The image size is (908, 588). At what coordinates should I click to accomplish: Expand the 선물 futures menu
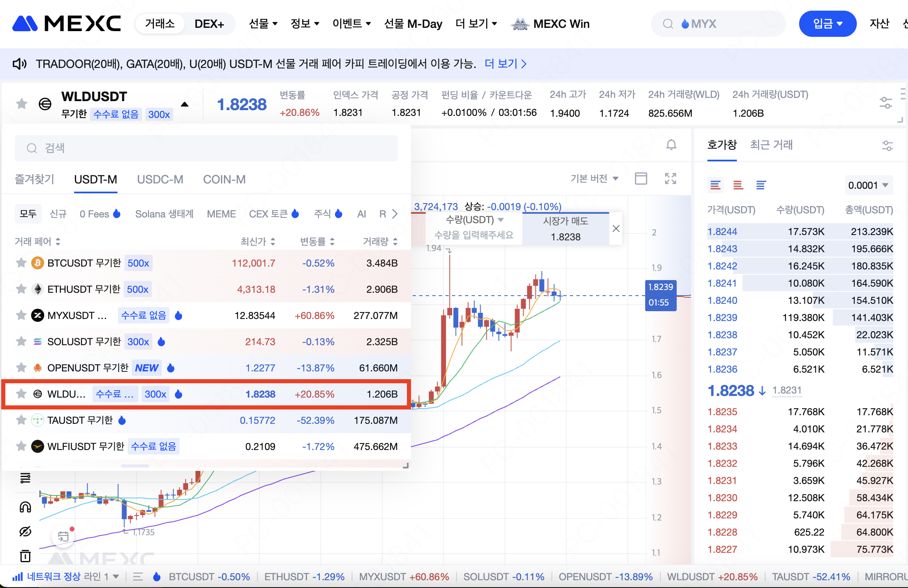263,24
